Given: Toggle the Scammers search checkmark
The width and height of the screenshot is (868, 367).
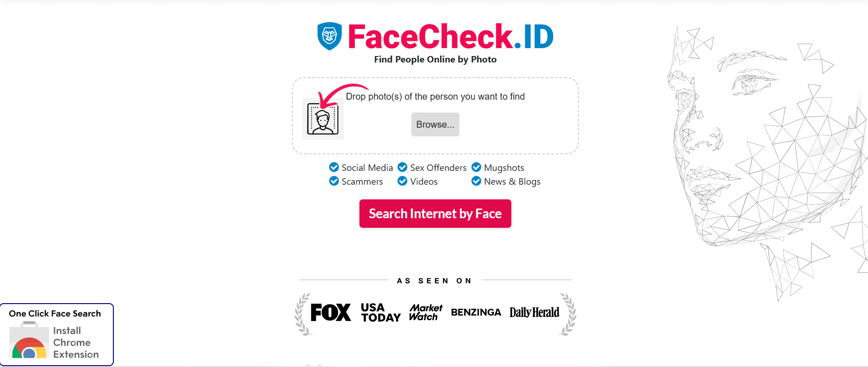Looking at the screenshot, I should (x=334, y=181).
